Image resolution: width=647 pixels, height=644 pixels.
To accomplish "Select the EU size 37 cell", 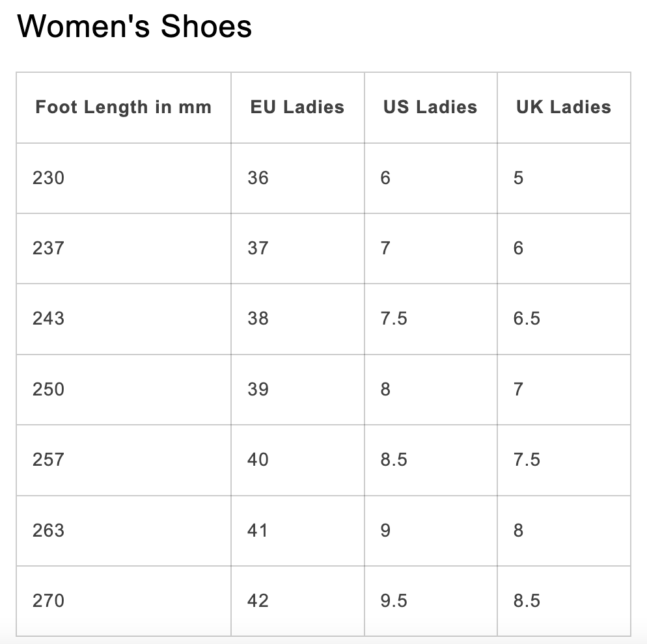I will pos(297,248).
